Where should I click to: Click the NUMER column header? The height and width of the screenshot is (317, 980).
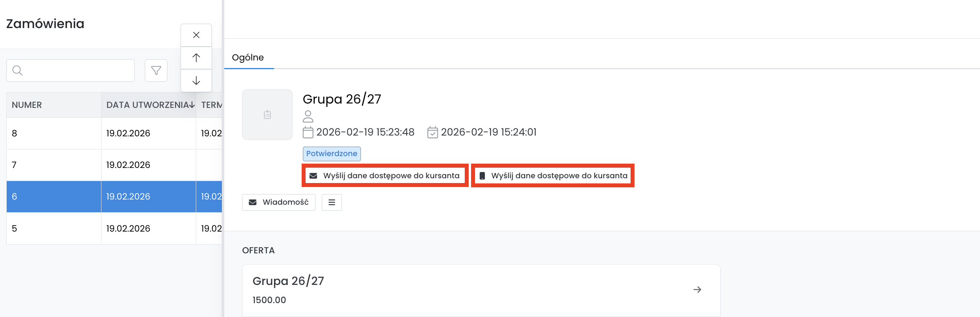27,105
